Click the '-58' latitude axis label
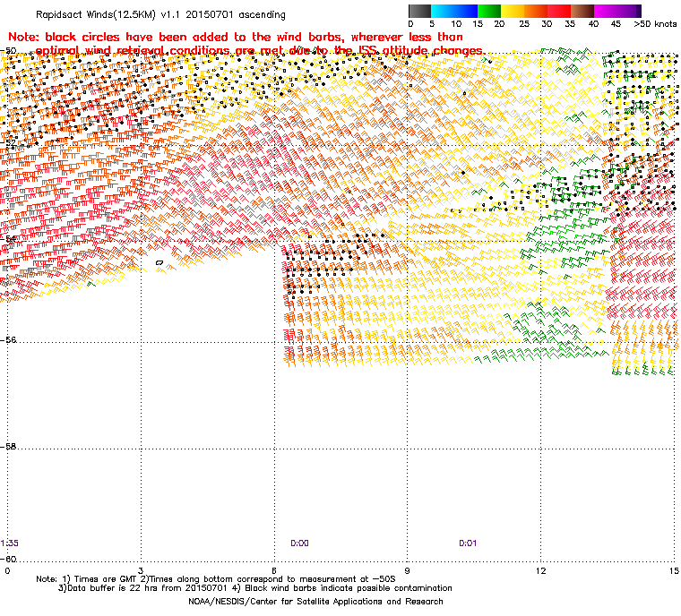 [8, 446]
